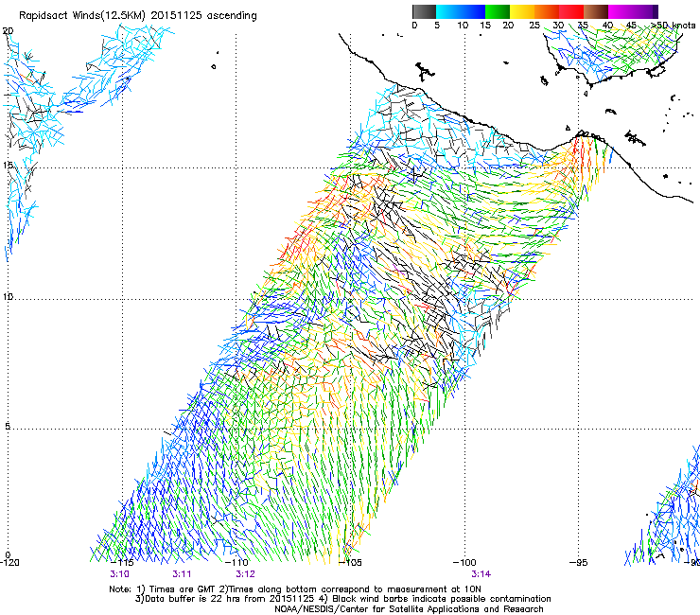
Task: Click the 'Rapidsact Winds(12.5KM)' title text
Action: tap(82, 16)
